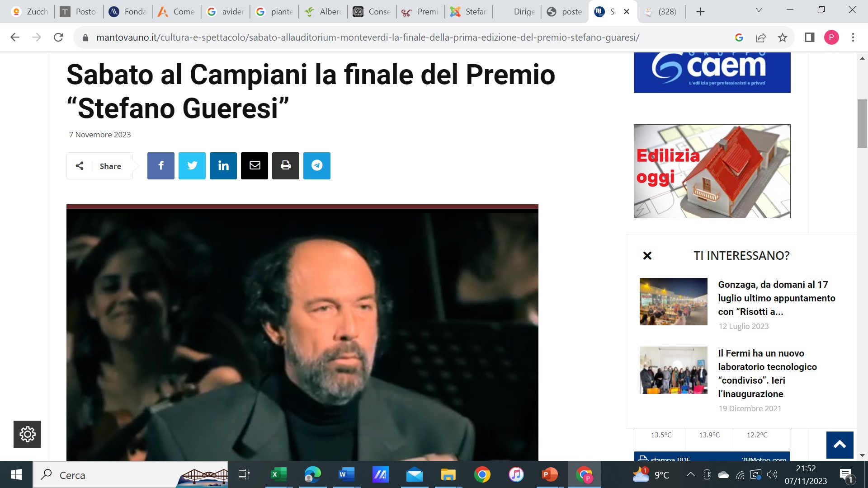Open the gear settings icon on page
Screen dimensions: 868x488
coord(27,434)
